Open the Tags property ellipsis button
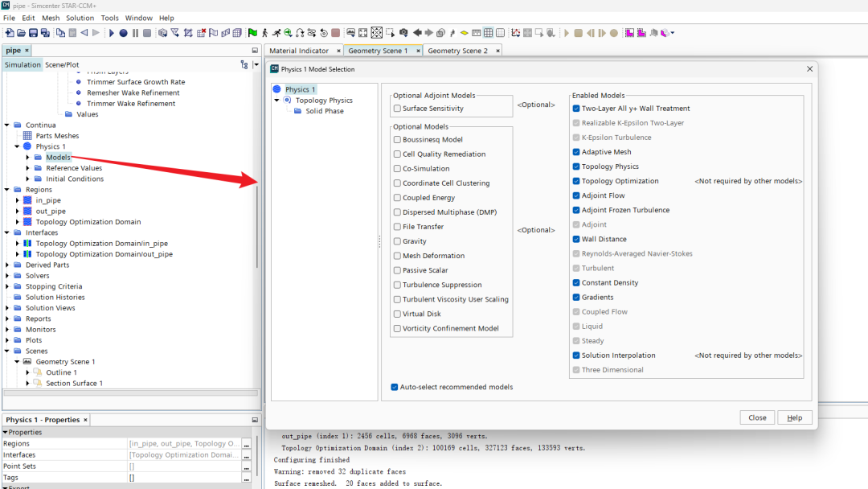The image size is (868, 489). pyautogui.click(x=247, y=478)
